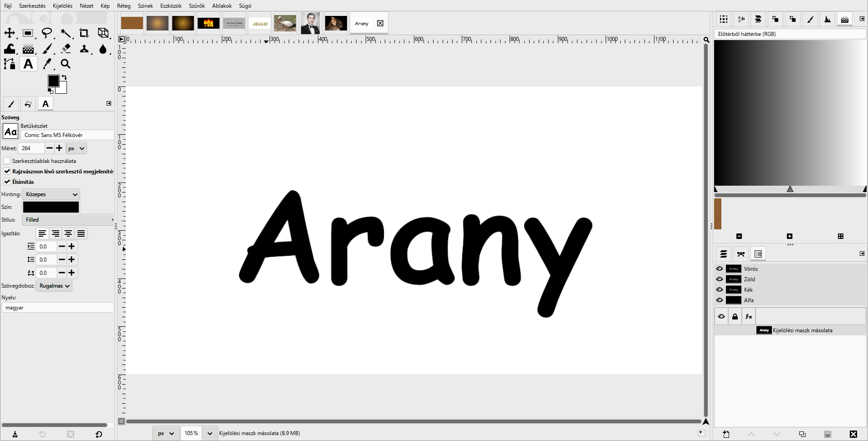
Task: Select the 'Kijelölési maszk másolata' channel
Action: point(790,330)
